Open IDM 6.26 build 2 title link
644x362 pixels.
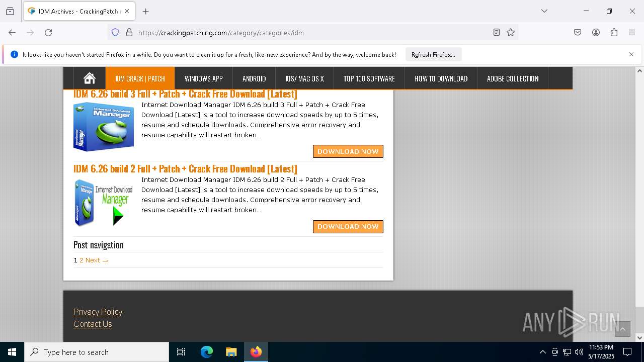click(185, 168)
